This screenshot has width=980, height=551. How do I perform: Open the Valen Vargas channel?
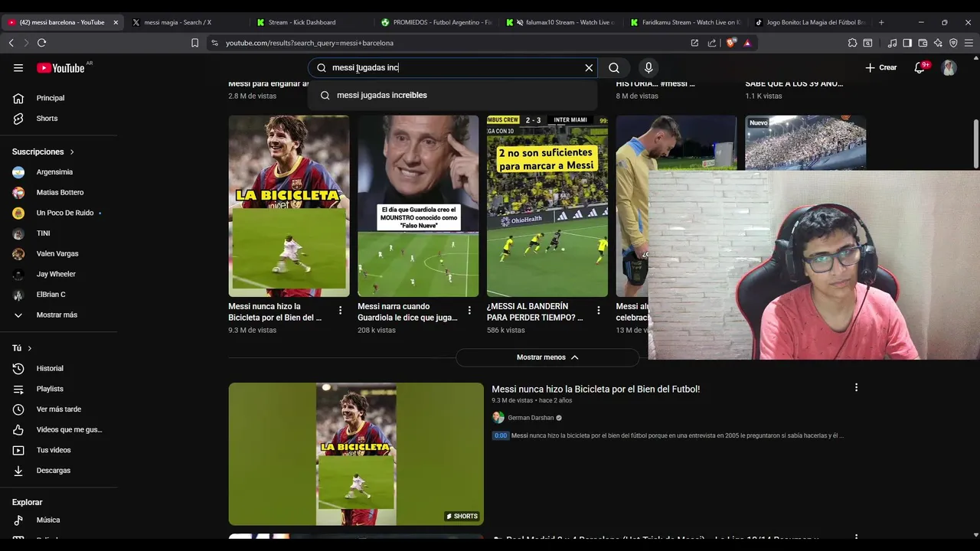point(59,254)
